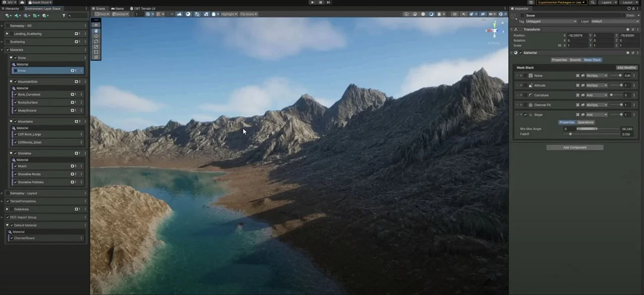
Task: Select the Rect transform tool
Action: (96, 52)
